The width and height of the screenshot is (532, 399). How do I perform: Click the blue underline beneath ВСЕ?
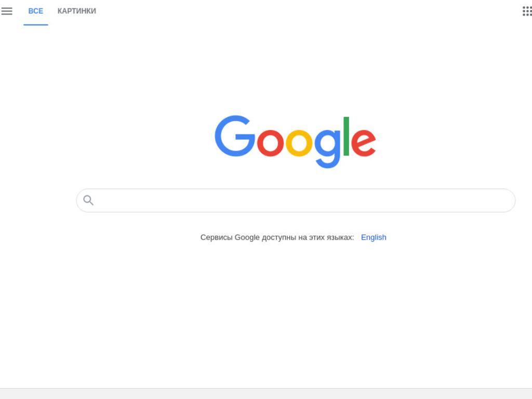pyautogui.click(x=36, y=24)
